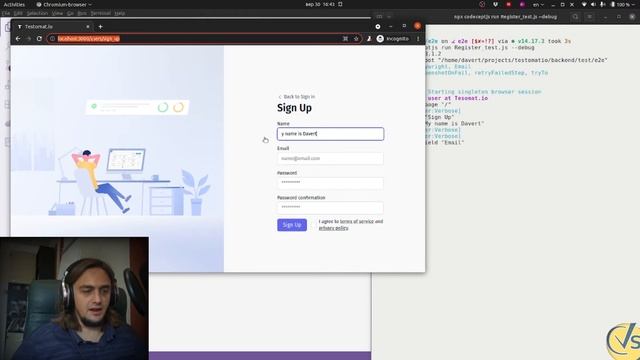The height and width of the screenshot is (360, 640).
Task: View site information icon beside the URL
Action: (x=52, y=38)
